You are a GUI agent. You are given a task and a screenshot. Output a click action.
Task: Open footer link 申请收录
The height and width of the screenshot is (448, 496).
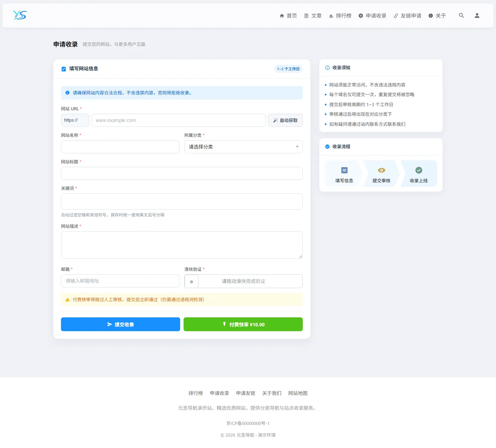click(219, 393)
